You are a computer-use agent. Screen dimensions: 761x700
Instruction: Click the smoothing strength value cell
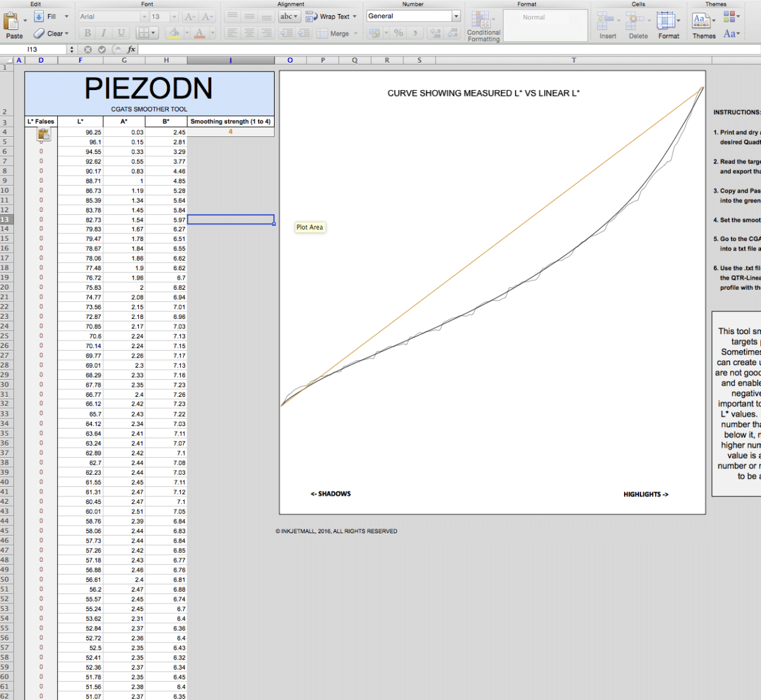[x=231, y=132]
